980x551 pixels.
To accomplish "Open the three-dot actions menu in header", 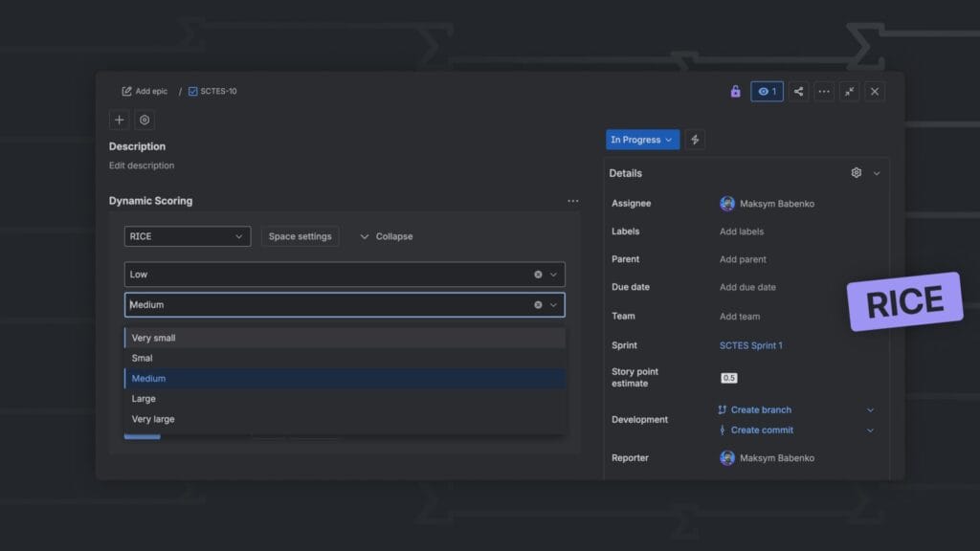I will 824,92.
